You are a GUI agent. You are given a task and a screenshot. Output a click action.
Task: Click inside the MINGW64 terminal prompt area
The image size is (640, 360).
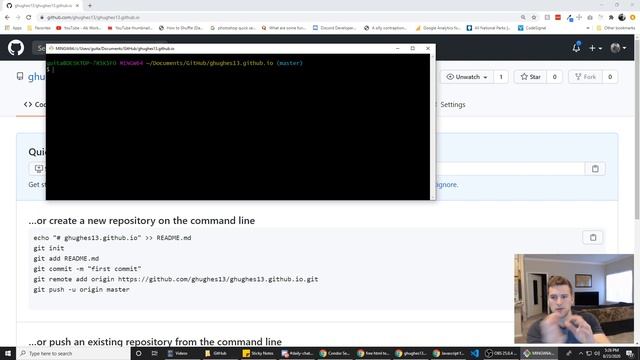(x=238, y=127)
